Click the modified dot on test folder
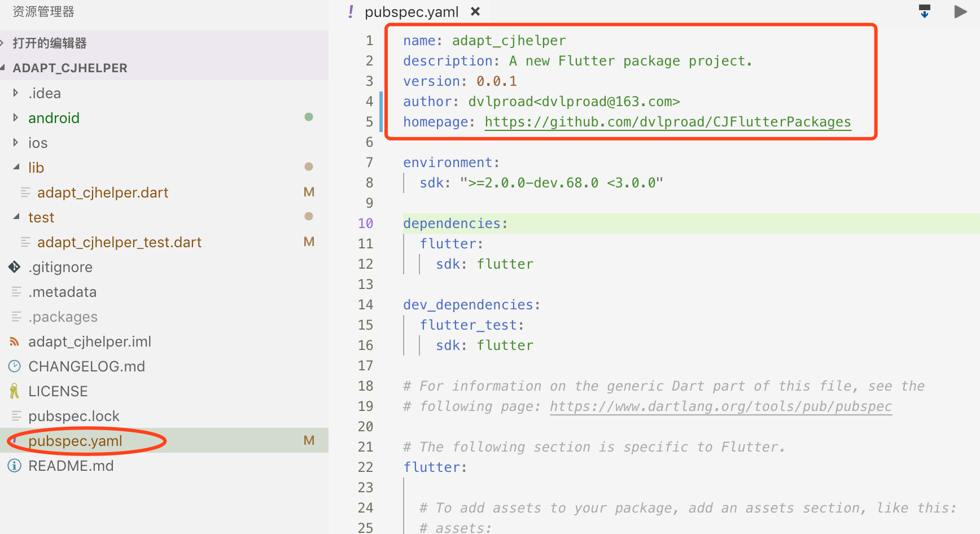Image resolution: width=980 pixels, height=534 pixels. [x=309, y=216]
